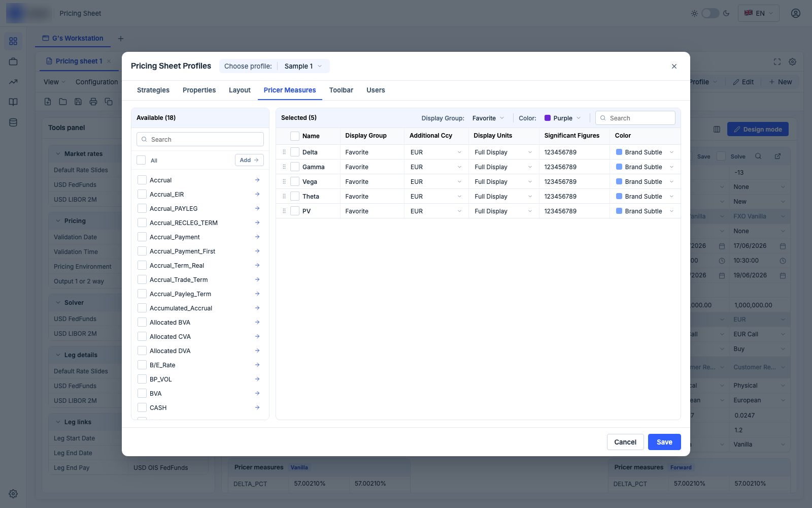The image size is (812, 508).
Task: Open the Display Units dropdown for Vega
Action: click(503, 181)
